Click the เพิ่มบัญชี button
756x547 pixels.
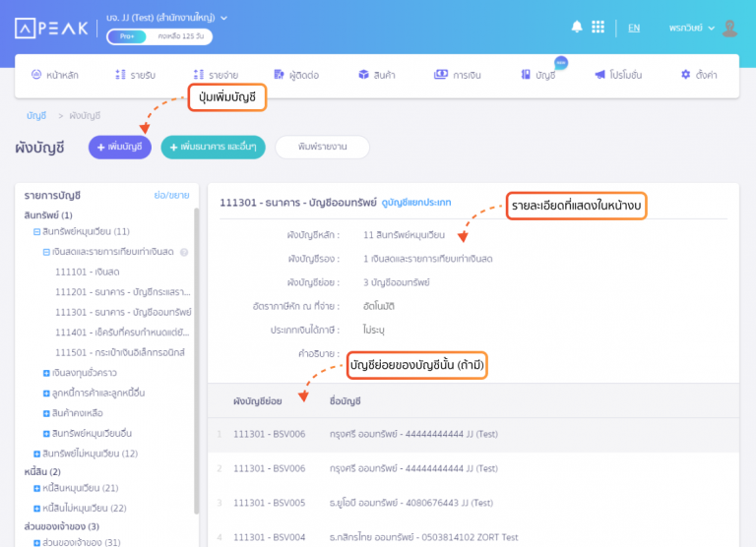118,147
